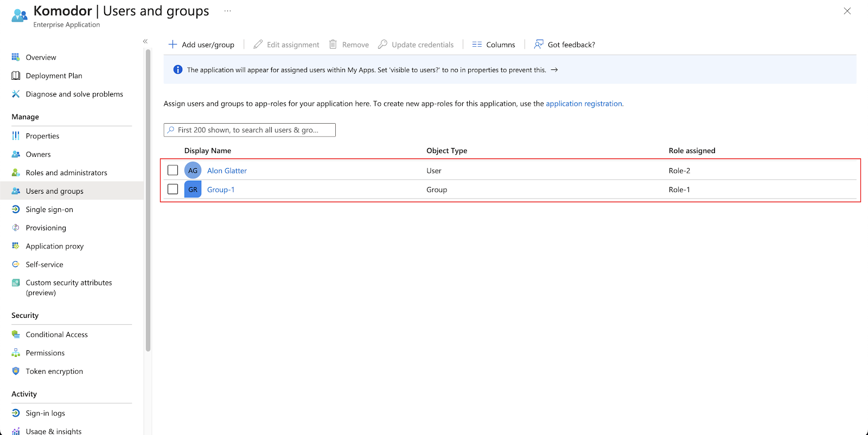Click the Got feedback person icon
Screen dimensions: 868x435
pos(539,44)
